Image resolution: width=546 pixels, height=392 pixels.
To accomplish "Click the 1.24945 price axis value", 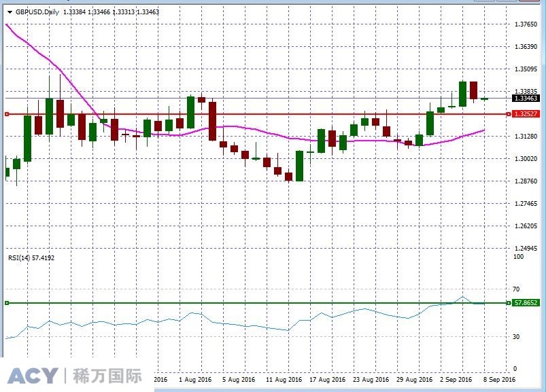I will click(526, 249).
